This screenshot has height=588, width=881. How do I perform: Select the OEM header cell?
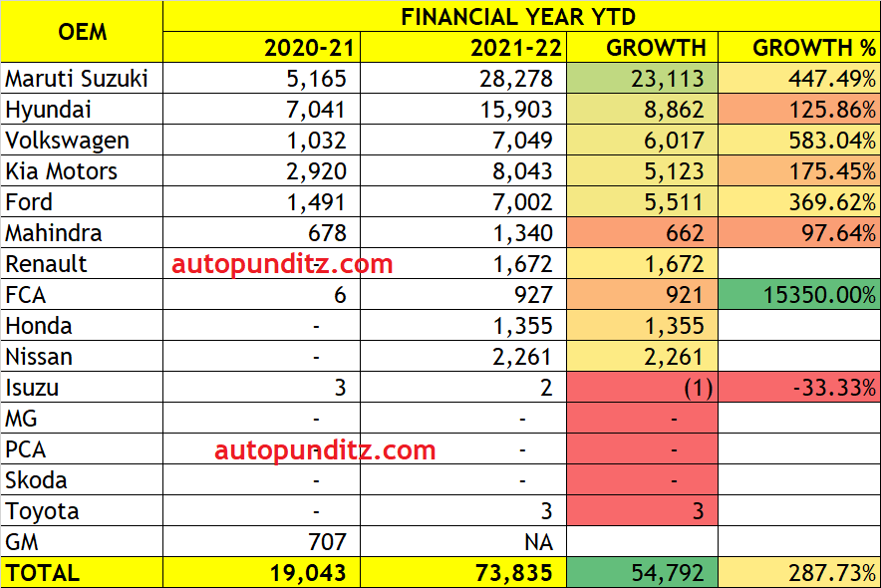click(x=82, y=32)
